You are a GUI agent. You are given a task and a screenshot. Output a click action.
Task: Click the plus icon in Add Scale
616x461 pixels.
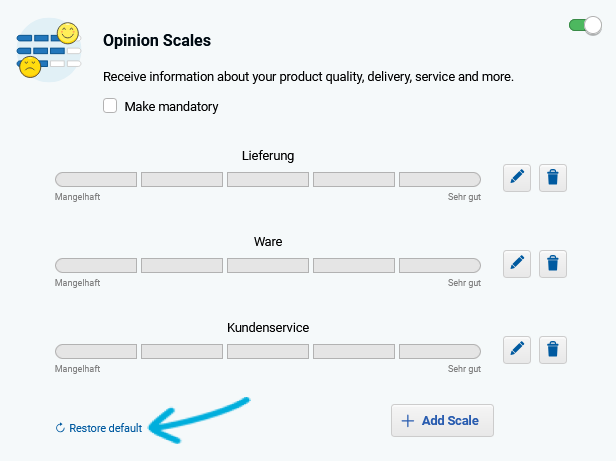click(408, 421)
